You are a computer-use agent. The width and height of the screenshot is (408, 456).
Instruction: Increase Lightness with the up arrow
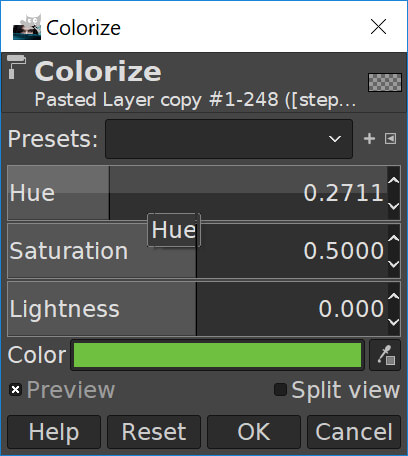tap(394, 296)
